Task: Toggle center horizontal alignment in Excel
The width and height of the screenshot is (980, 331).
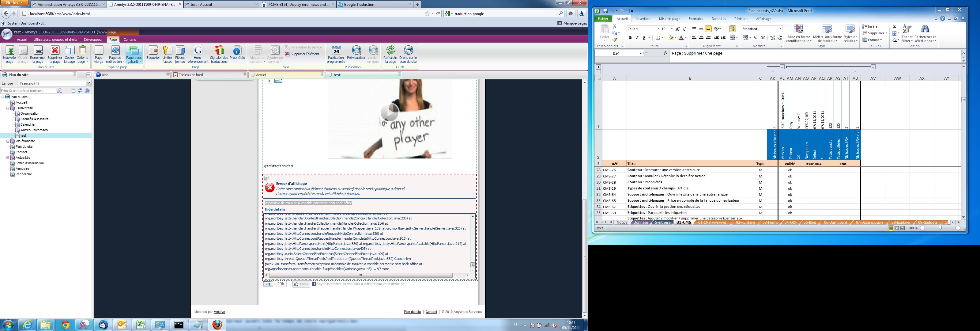Action: click(701, 38)
